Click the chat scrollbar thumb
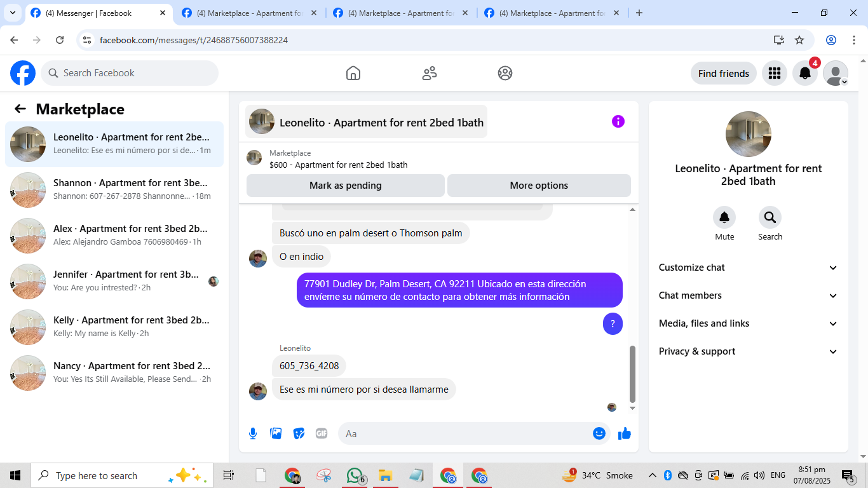The height and width of the screenshot is (488, 868). (632, 374)
